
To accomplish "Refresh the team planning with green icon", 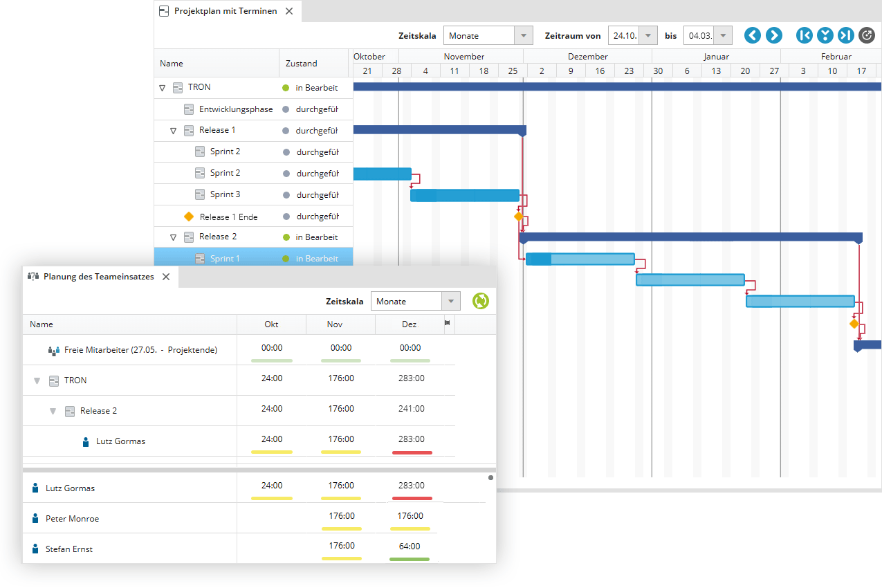I will [x=480, y=301].
